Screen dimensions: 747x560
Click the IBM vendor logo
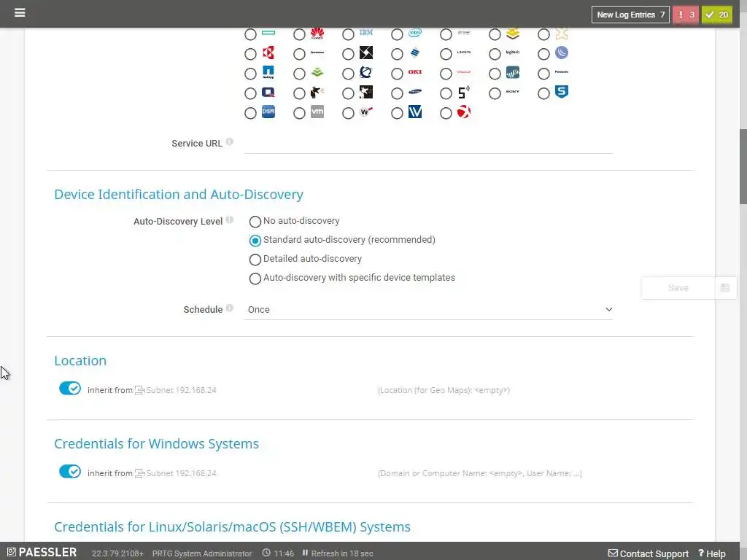(x=366, y=32)
